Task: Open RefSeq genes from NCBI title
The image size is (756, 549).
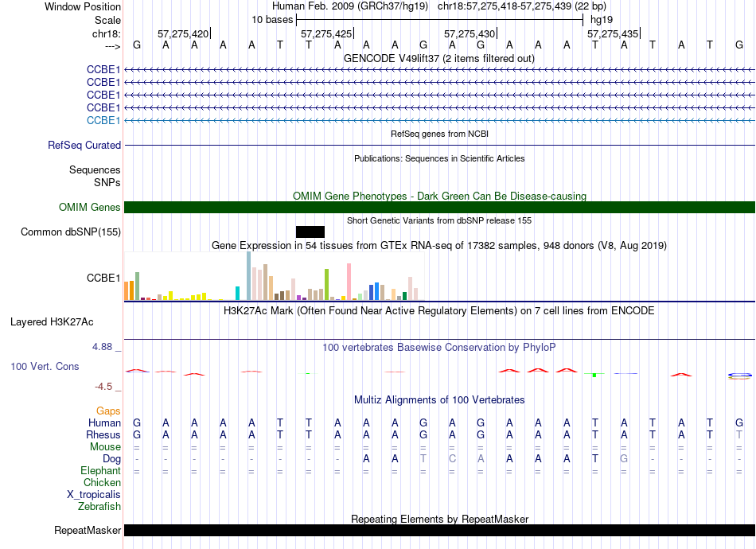Action: 439,134
